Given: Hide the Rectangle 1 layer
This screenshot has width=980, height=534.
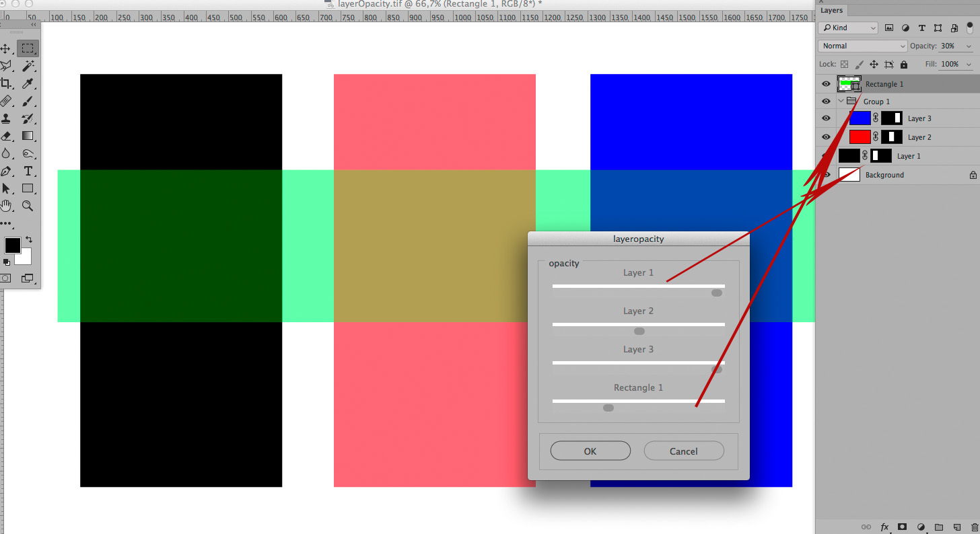Looking at the screenshot, I should tap(827, 84).
